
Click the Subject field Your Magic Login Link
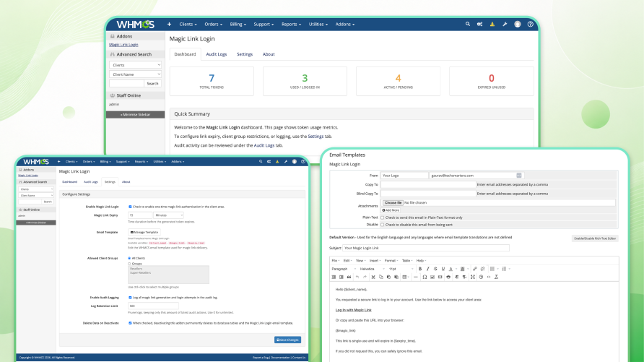(x=426, y=248)
